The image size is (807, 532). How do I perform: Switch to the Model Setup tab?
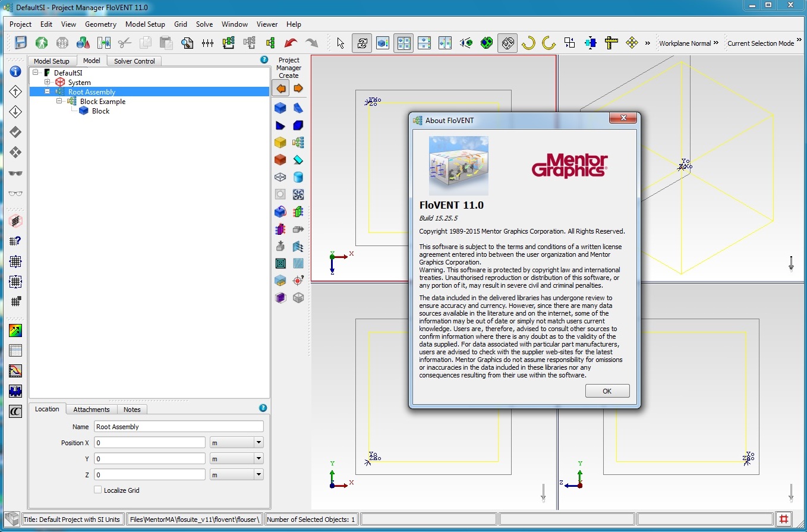click(51, 61)
